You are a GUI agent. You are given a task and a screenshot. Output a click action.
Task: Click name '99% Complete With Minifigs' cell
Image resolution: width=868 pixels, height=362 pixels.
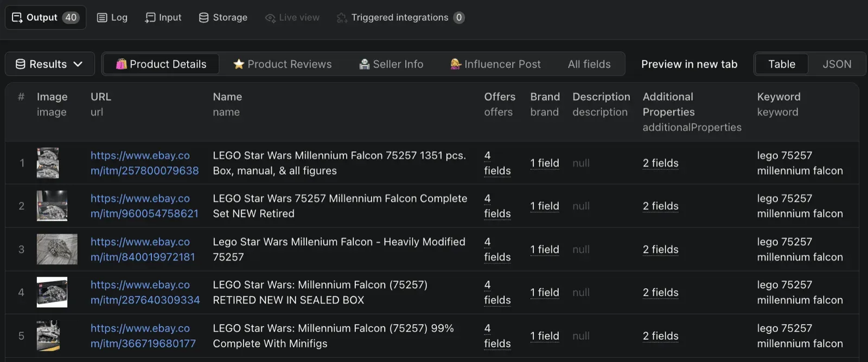tap(333, 335)
